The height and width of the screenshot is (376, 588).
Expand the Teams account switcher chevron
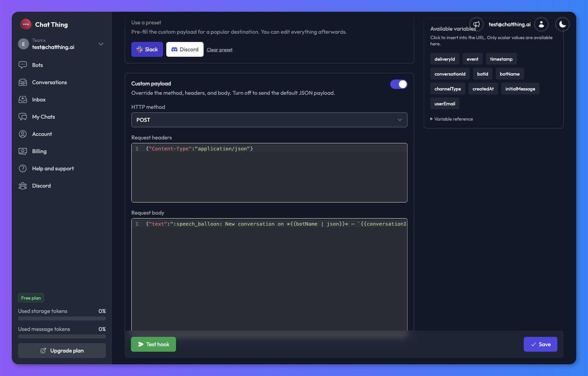(101, 44)
